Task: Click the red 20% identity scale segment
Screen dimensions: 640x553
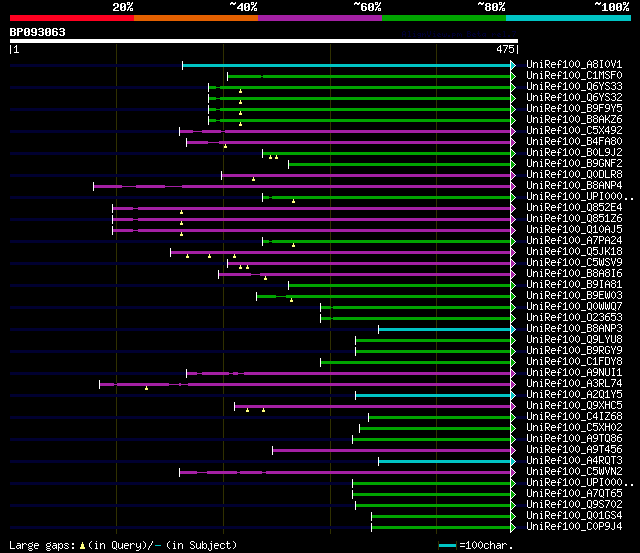Action: 72,18
